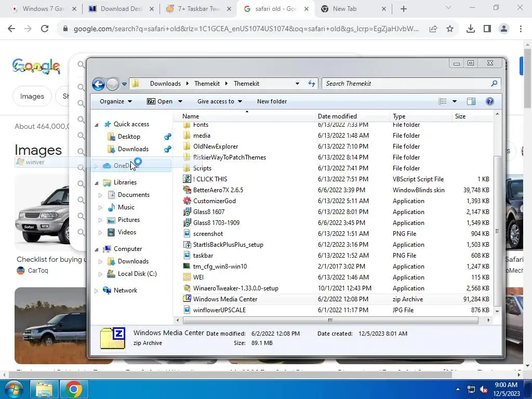
Task: Click the Explorer back arrow button
Action: (x=98, y=84)
